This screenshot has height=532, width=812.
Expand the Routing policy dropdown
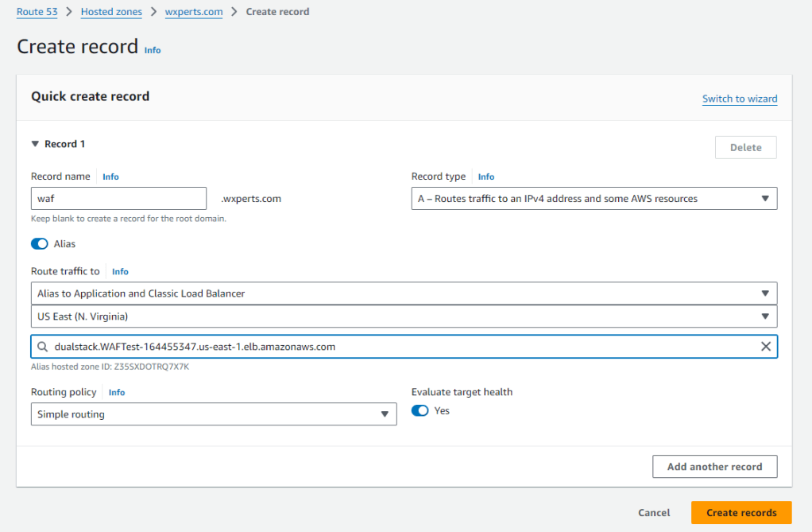click(213, 414)
